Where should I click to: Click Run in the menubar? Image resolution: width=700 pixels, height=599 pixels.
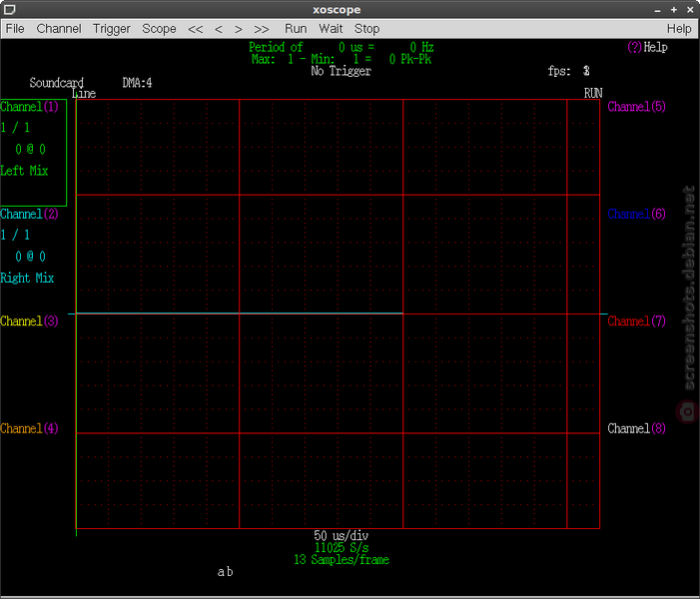[296, 29]
